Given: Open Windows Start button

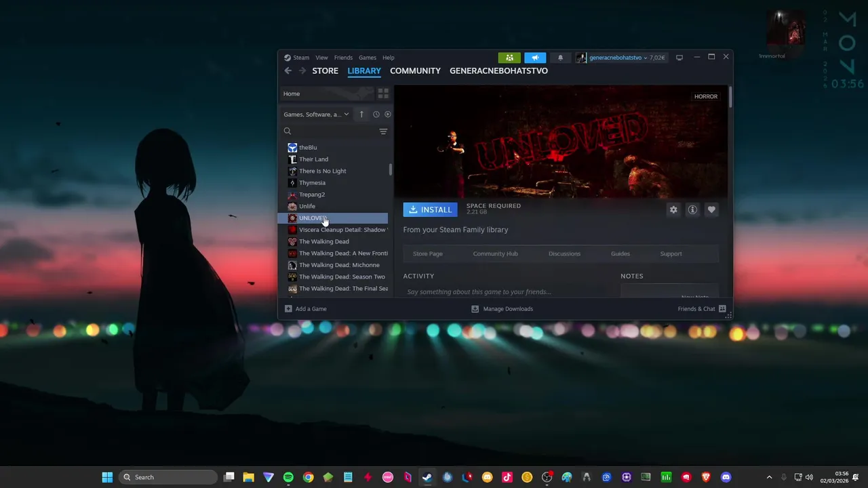Looking at the screenshot, I should tap(107, 477).
